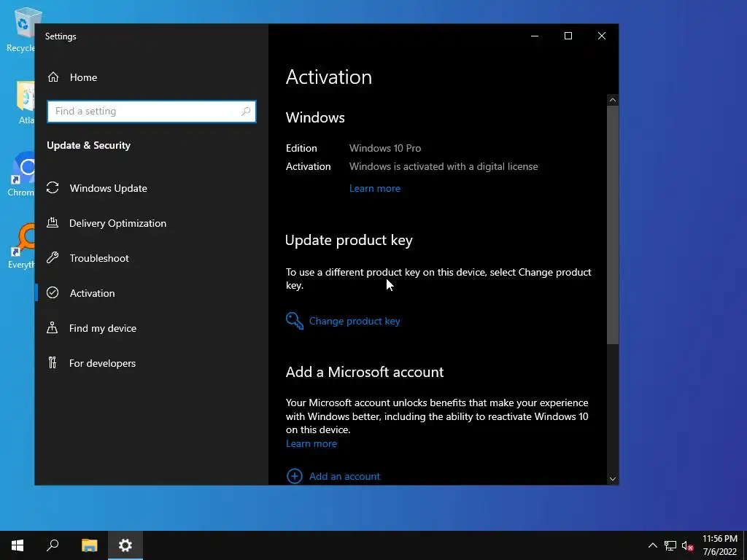This screenshot has width=747, height=560.
Task: Click the For developers tools icon
Action: point(53,363)
